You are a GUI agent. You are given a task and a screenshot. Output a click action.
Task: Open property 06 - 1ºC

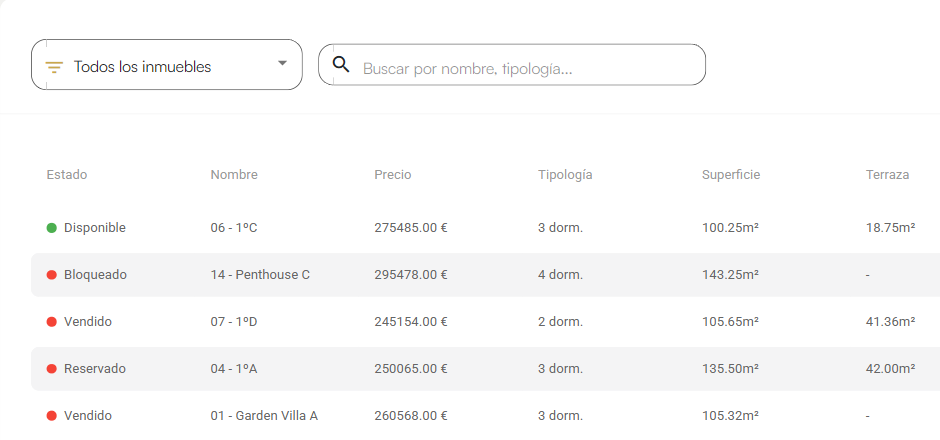pos(234,228)
